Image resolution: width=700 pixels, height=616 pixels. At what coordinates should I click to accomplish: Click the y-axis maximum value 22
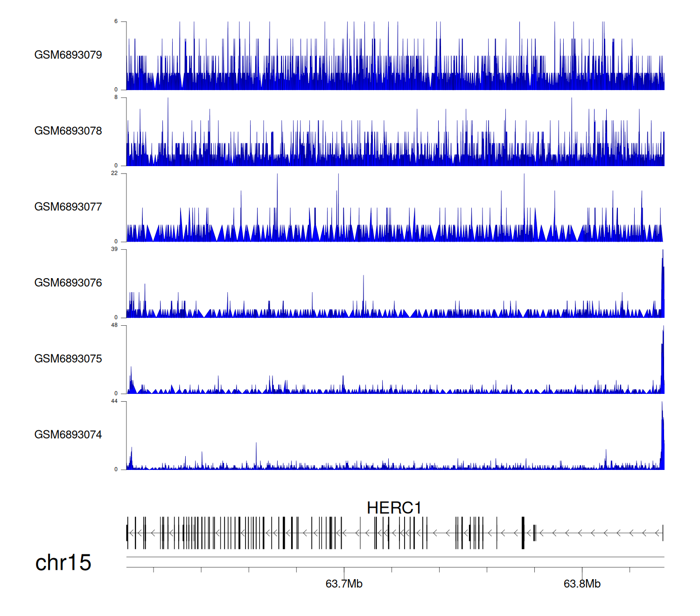114,173
